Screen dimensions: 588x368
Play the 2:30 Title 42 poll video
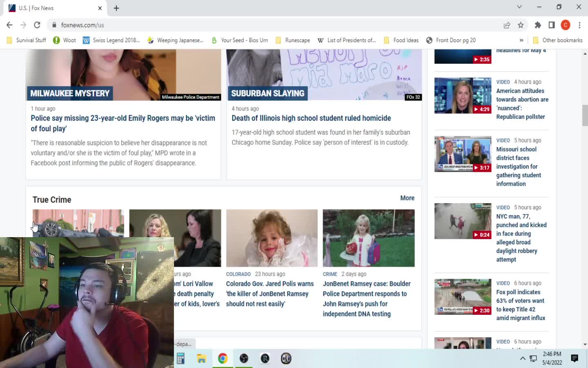tap(463, 297)
